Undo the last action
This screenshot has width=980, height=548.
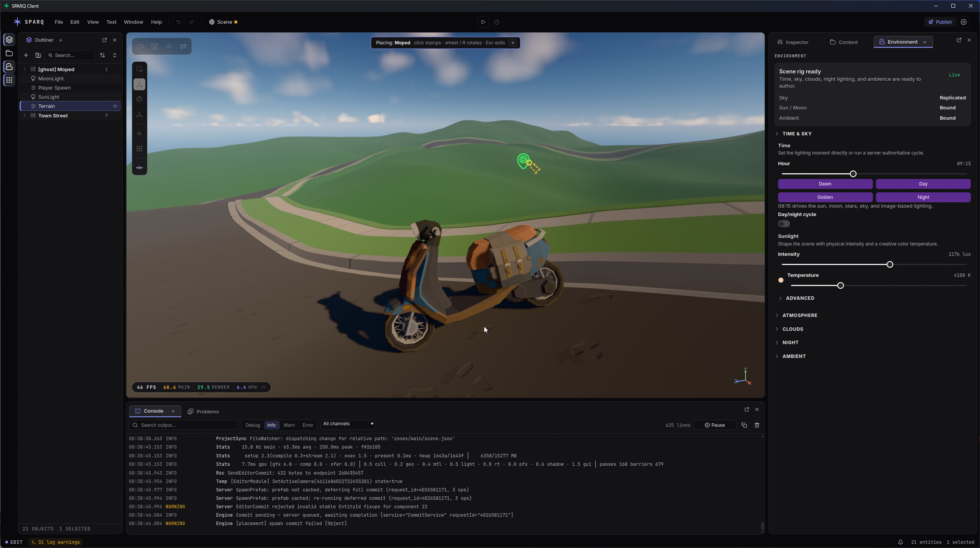click(x=178, y=22)
